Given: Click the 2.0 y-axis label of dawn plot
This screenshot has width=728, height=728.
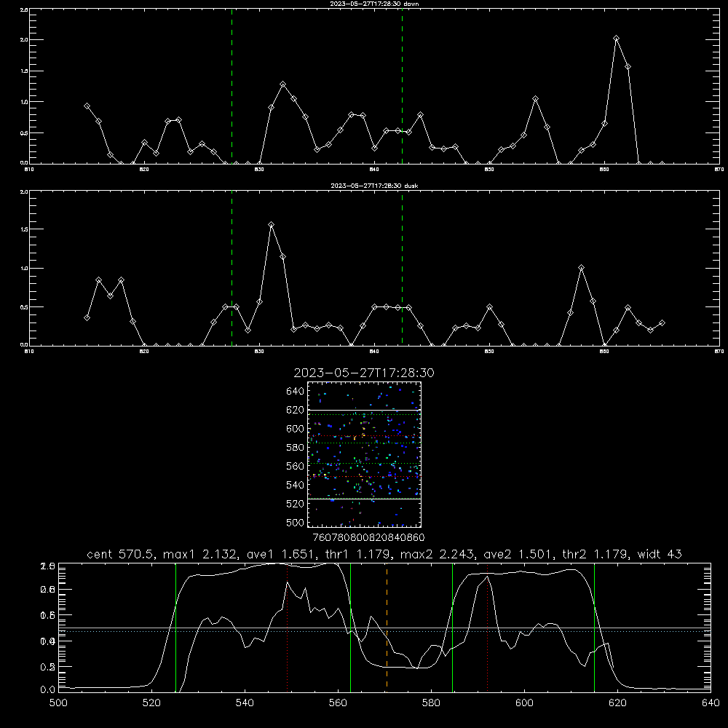Looking at the screenshot, I should [x=25, y=40].
